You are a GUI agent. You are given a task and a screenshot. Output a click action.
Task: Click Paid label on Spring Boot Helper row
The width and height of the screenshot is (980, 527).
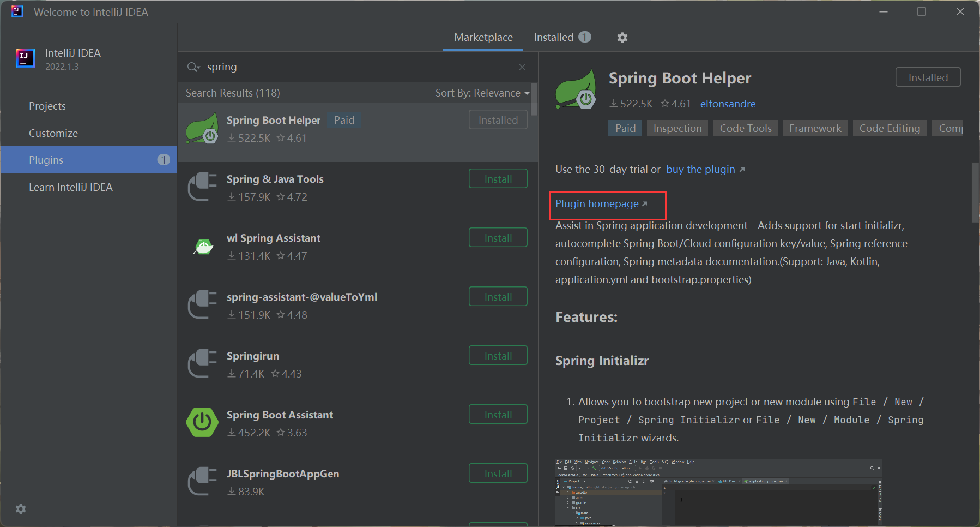344,120
